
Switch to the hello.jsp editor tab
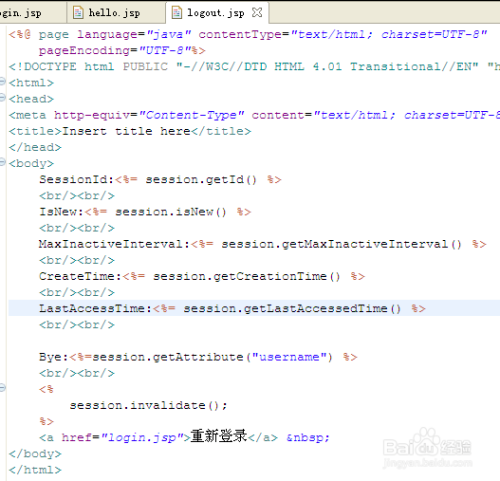point(115,13)
